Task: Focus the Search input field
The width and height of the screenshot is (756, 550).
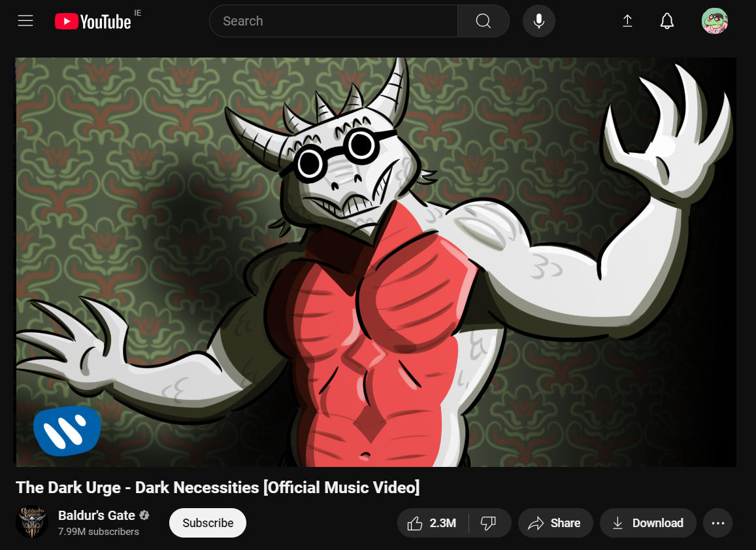Action: click(333, 21)
